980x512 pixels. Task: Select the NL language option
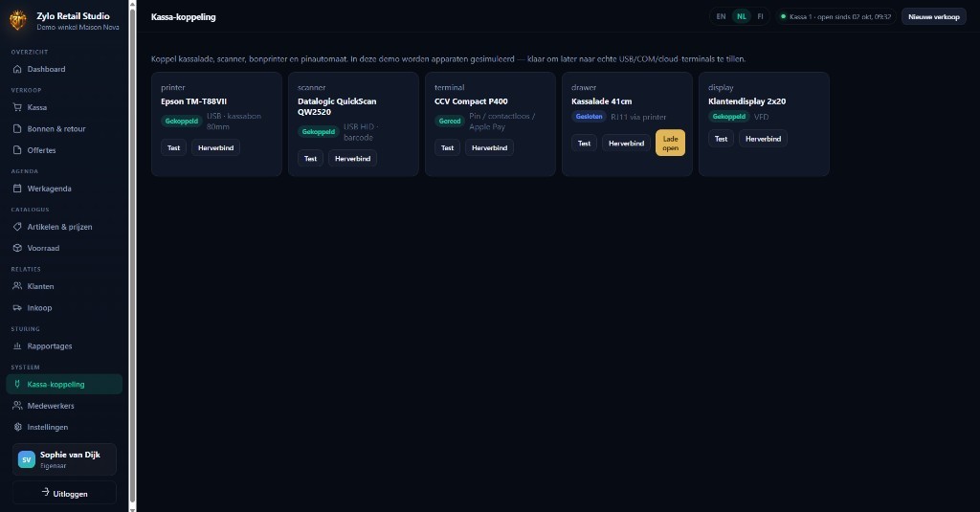tap(742, 17)
